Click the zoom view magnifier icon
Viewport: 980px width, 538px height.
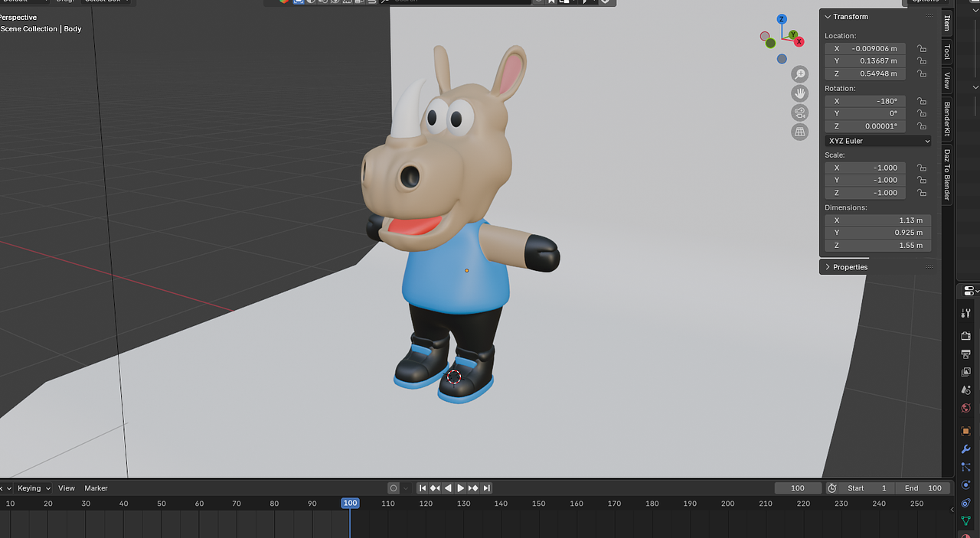[x=800, y=74]
